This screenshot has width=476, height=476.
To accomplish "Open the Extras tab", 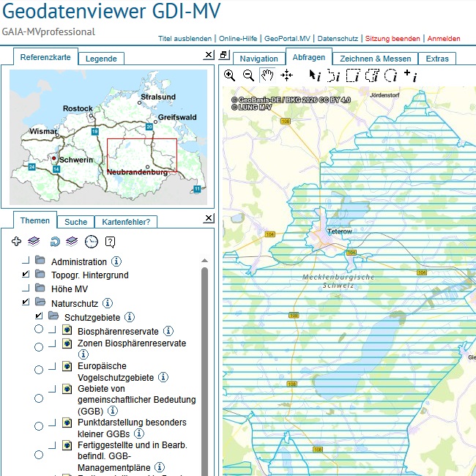I will pos(437,59).
